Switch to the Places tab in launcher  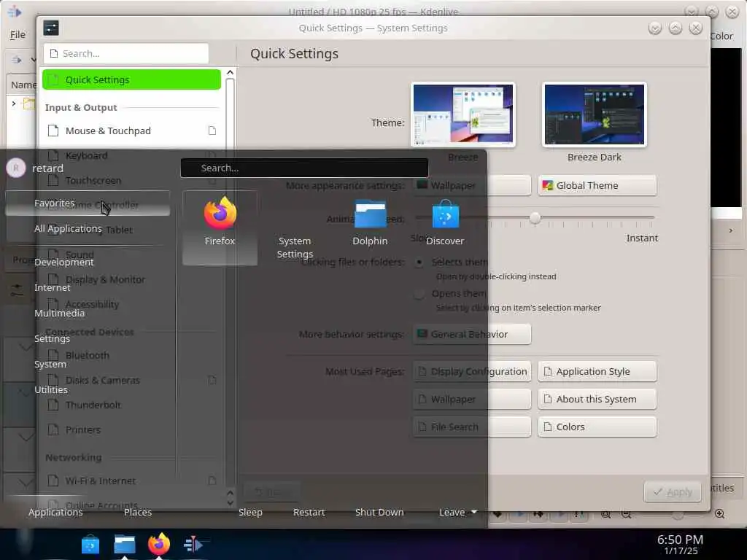coord(138,513)
